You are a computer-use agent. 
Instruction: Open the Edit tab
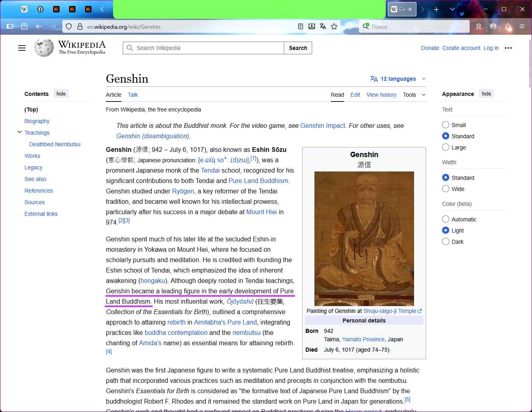(355, 95)
